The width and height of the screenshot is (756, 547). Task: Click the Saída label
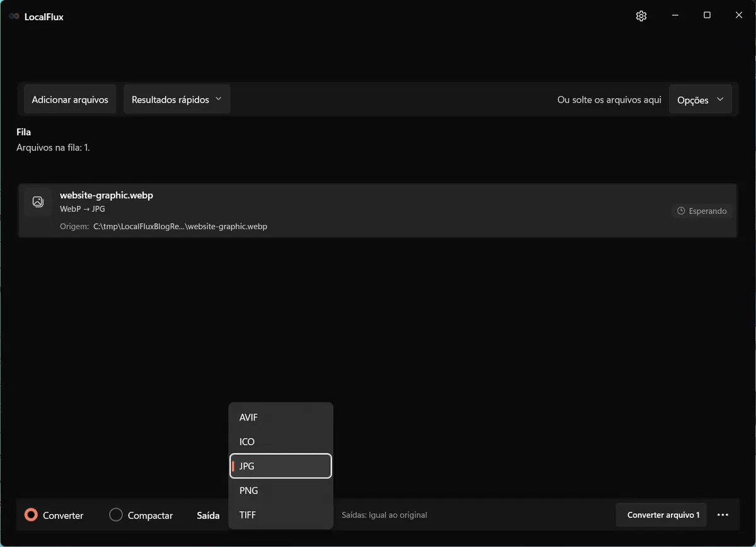pyautogui.click(x=209, y=516)
